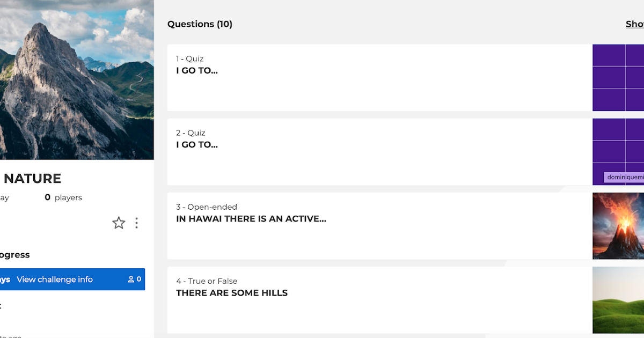Click the "Questions (10)" heading
The width and height of the screenshot is (644, 338).
[200, 24]
